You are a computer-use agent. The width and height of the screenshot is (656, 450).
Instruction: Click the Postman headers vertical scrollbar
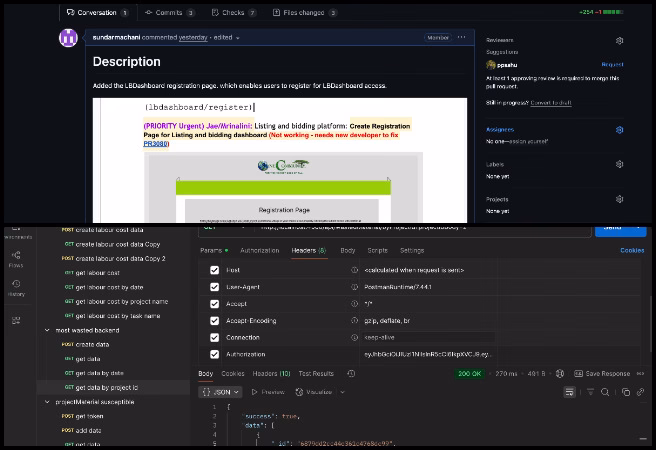(x=650, y=326)
